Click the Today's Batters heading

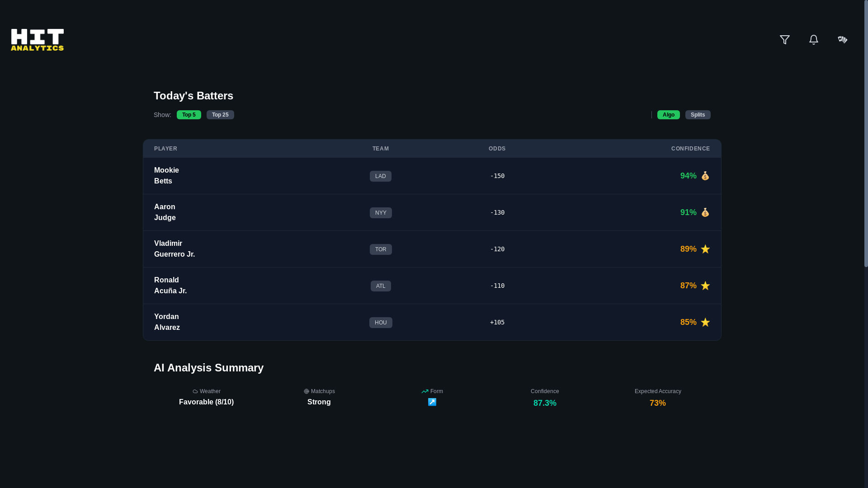(x=193, y=96)
